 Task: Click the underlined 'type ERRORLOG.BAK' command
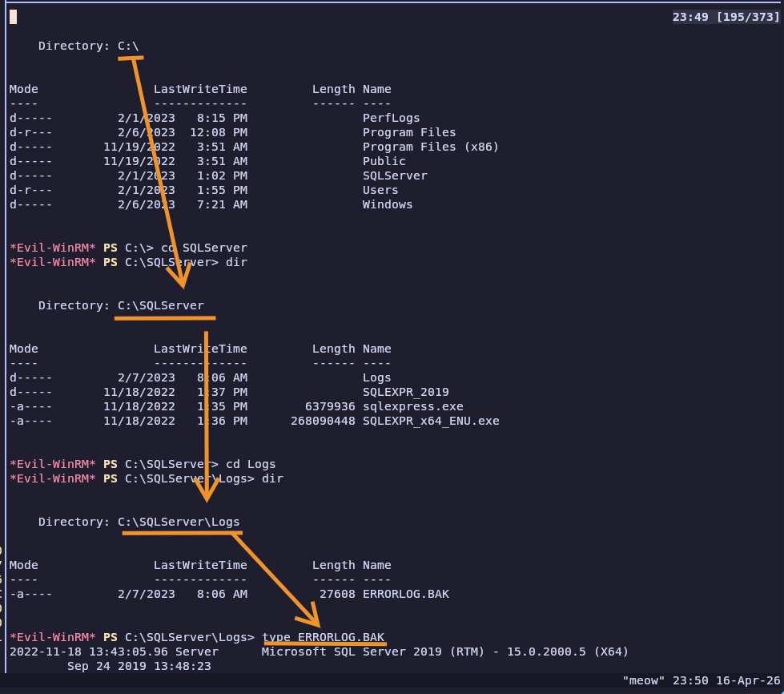pyautogui.click(x=324, y=637)
